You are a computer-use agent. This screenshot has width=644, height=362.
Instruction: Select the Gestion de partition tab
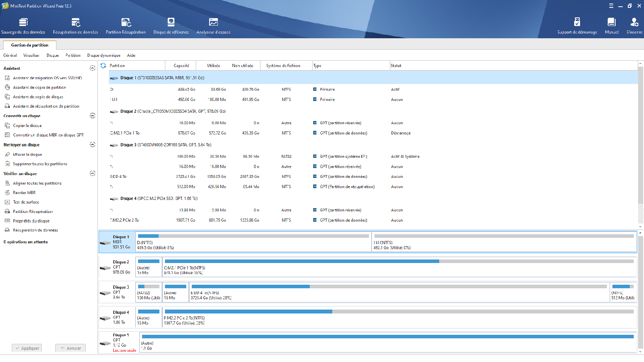30,45
